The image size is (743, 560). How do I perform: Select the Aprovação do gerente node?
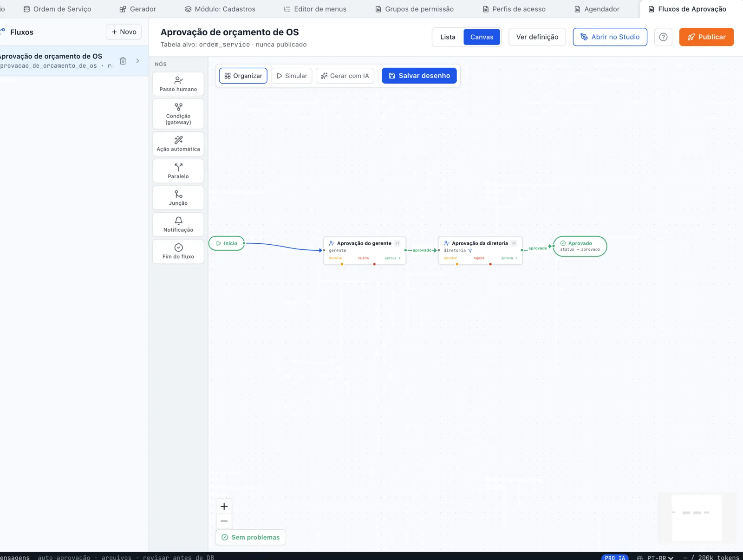point(365,250)
